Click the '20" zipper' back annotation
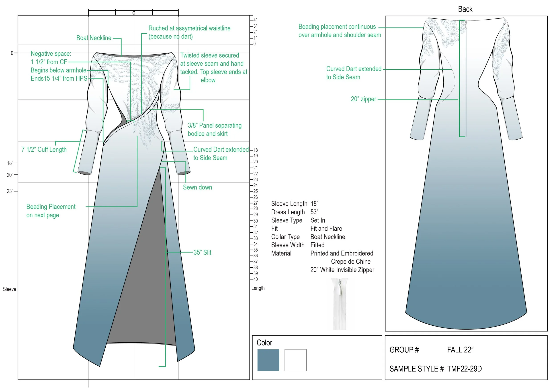557x392 pixels. tap(363, 99)
